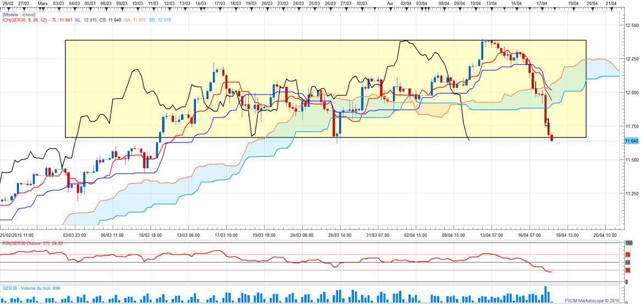Click the '21/04' date on the time ruler
This screenshot has height=304, width=644.
click(x=611, y=3)
